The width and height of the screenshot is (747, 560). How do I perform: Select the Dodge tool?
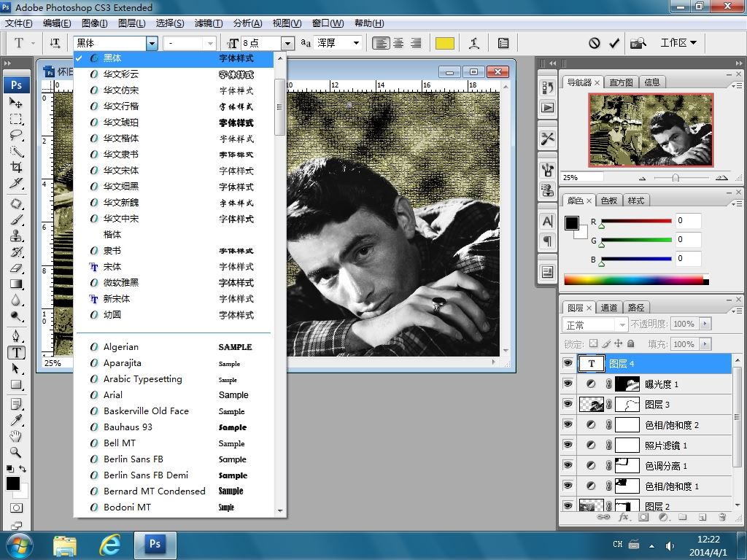pyautogui.click(x=16, y=316)
